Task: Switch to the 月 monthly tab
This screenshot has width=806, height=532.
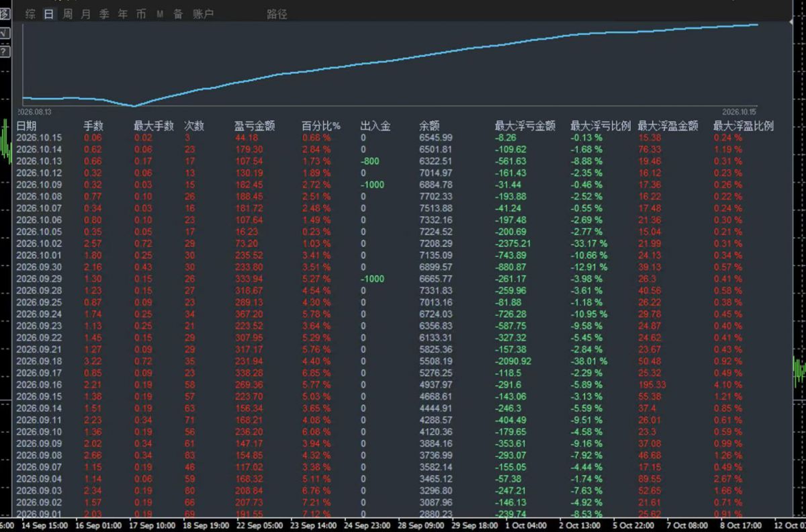Action: tap(85, 13)
